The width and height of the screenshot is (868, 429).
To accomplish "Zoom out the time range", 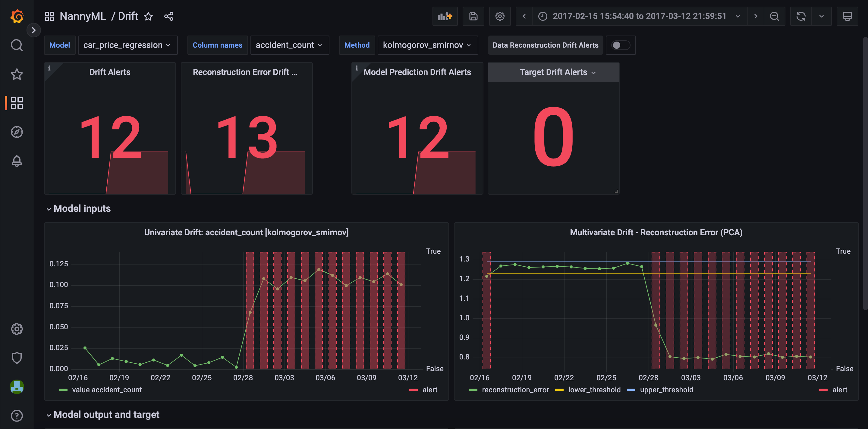I will (774, 16).
